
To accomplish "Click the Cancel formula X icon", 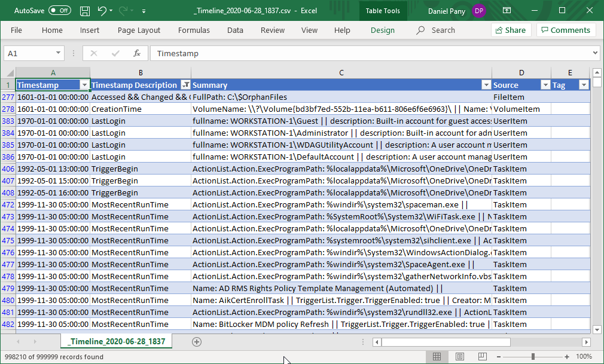I will tap(94, 54).
